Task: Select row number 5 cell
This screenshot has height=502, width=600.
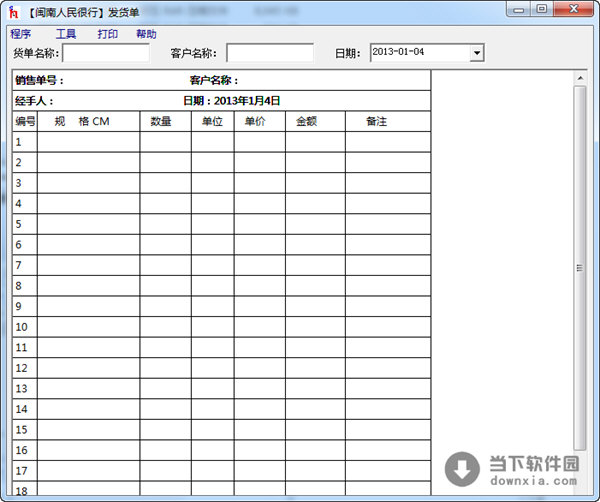Action: (x=25, y=224)
